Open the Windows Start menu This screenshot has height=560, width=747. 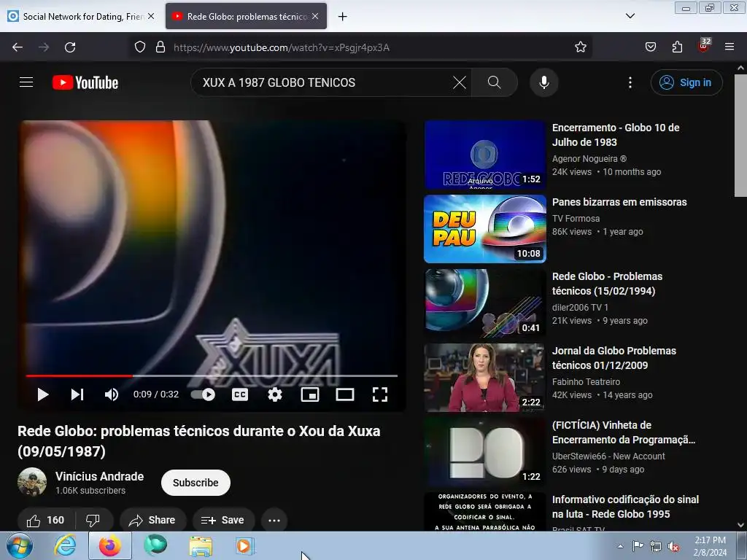tap(19, 545)
